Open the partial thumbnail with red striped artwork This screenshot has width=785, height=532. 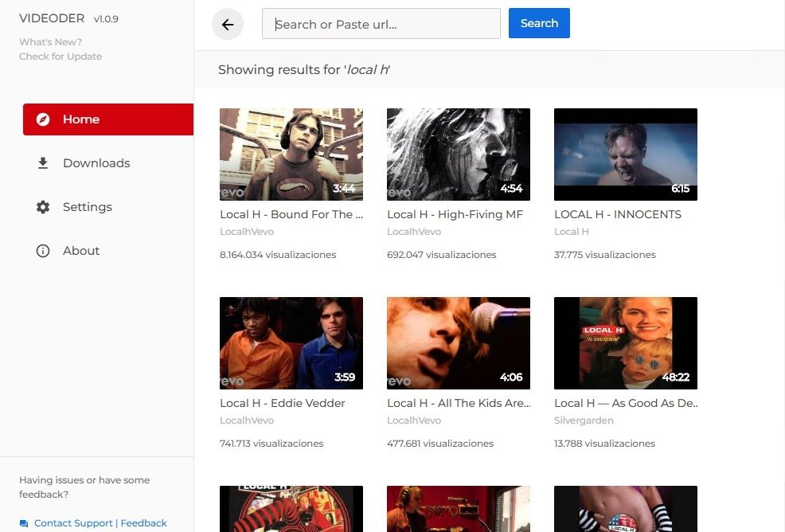tap(291, 509)
